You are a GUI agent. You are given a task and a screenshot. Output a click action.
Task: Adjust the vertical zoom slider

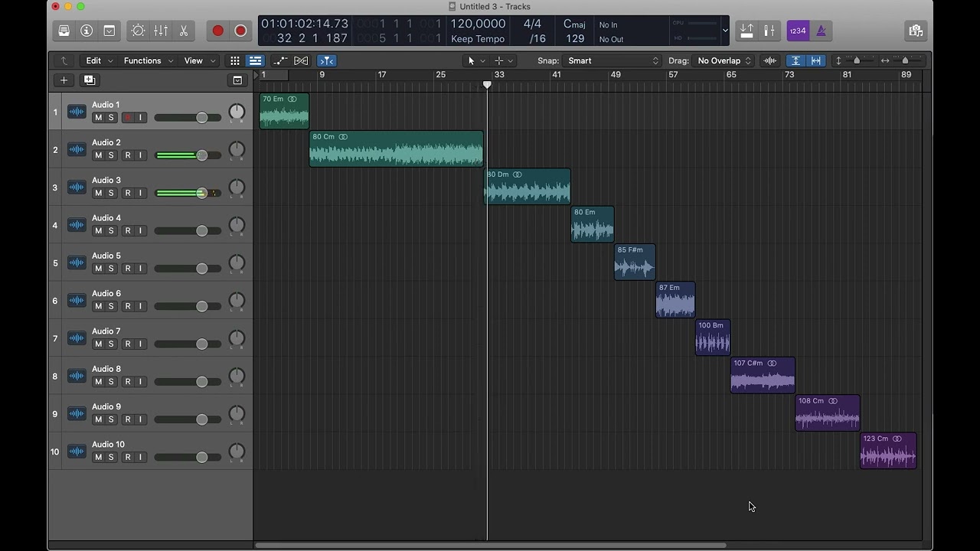click(x=857, y=60)
